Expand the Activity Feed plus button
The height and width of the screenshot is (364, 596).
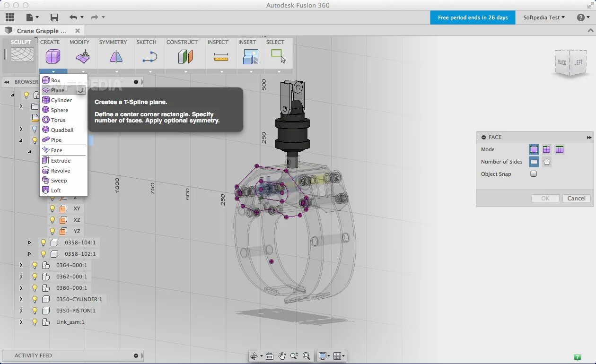pyautogui.click(x=136, y=355)
